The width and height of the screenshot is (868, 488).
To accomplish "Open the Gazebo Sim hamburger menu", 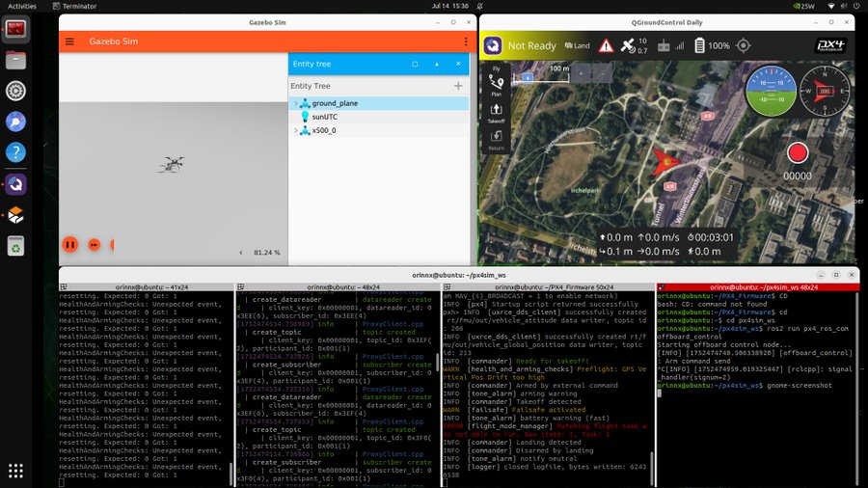I will 69,41.
